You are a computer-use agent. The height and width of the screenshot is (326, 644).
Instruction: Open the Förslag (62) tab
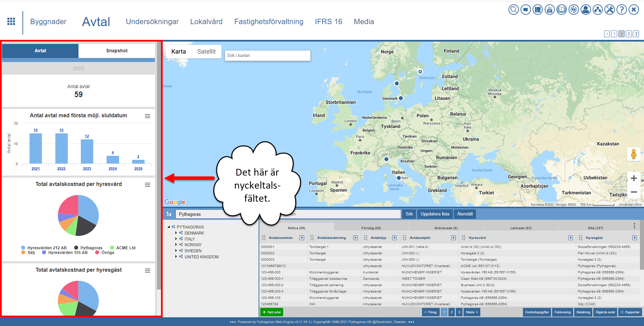pyautogui.click(x=371, y=228)
